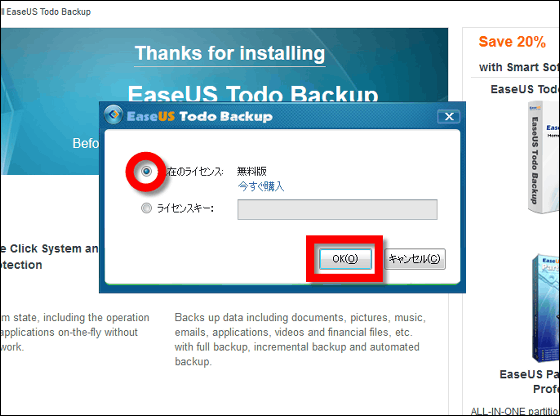The width and height of the screenshot is (560, 416).
Task: Click the Thanks for installing heading link
Action: coord(230,54)
